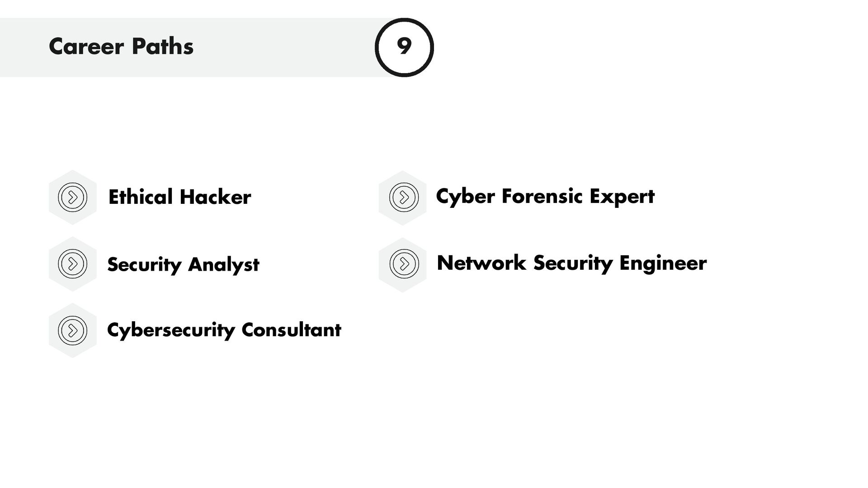
Task: Click the word Network
Action: click(x=481, y=263)
